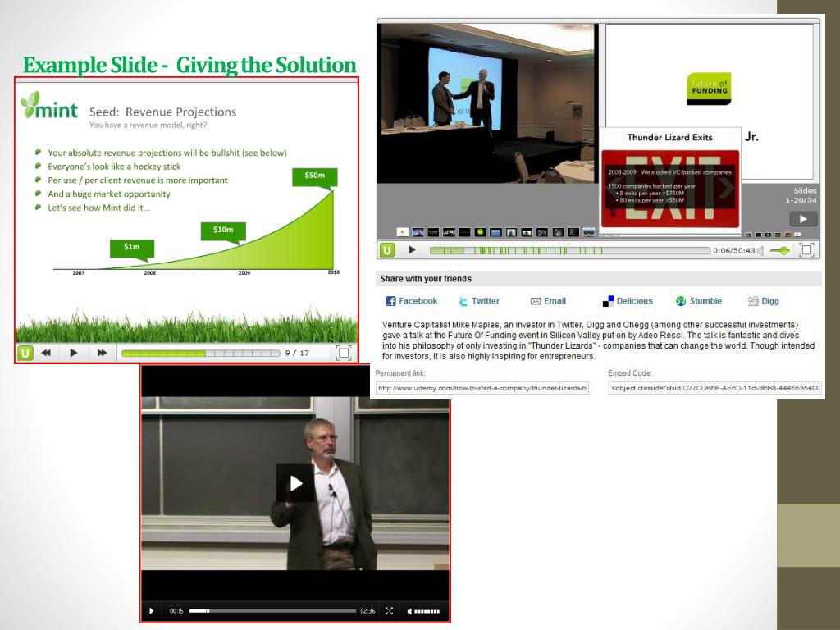
Task: Share on Stumble
Action: click(699, 301)
